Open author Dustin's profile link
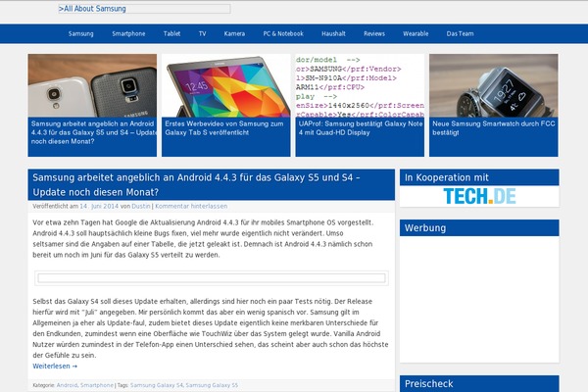The height and width of the screenshot is (392, 588). (141, 206)
